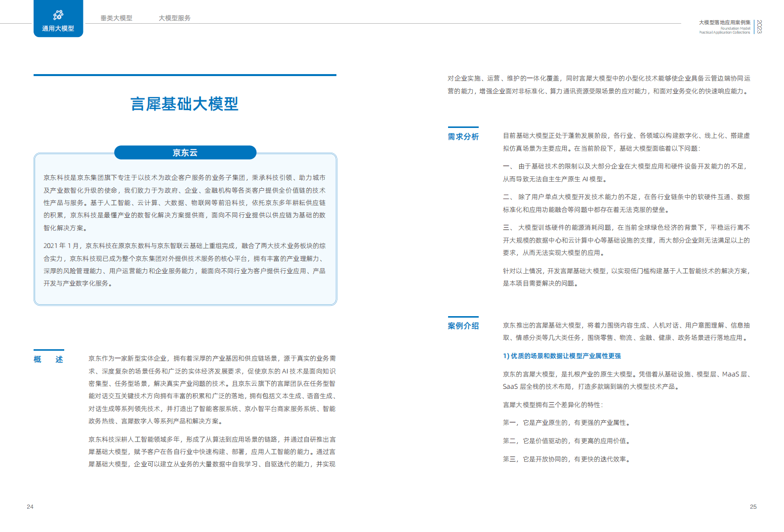Click the paragraph starting 京东科技是京东集团旗下

[184, 203]
